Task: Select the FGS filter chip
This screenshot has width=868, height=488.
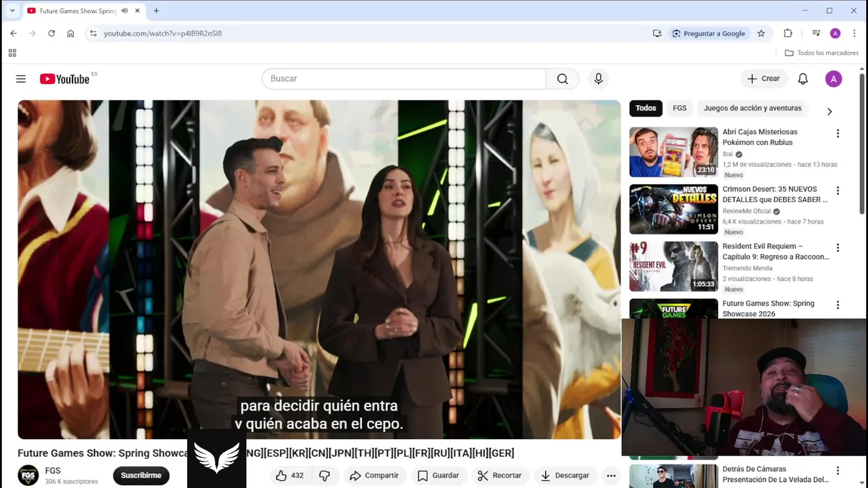Action: tap(679, 108)
